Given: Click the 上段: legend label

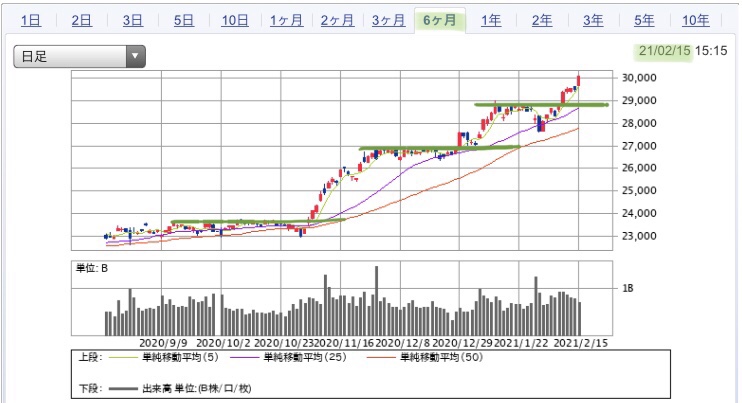Looking at the screenshot, I should click(90, 357).
